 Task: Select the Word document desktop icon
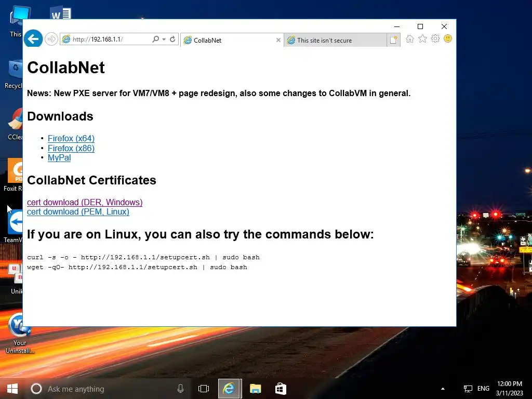[x=60, y=14]
